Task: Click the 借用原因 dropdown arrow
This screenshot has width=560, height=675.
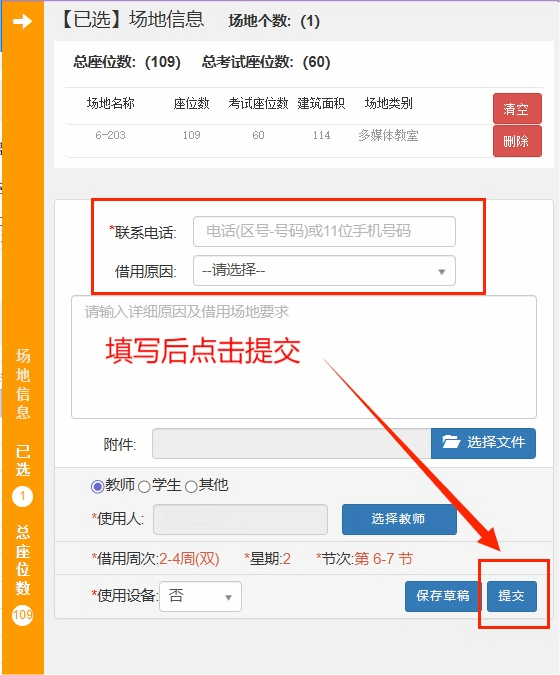Action: coord(441,272)
